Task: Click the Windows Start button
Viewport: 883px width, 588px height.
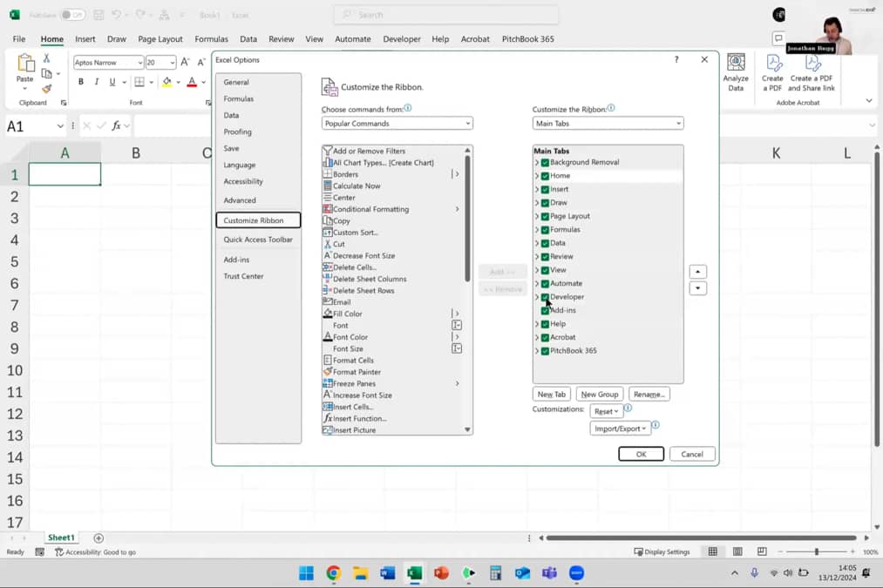Action: coord(306,573)
